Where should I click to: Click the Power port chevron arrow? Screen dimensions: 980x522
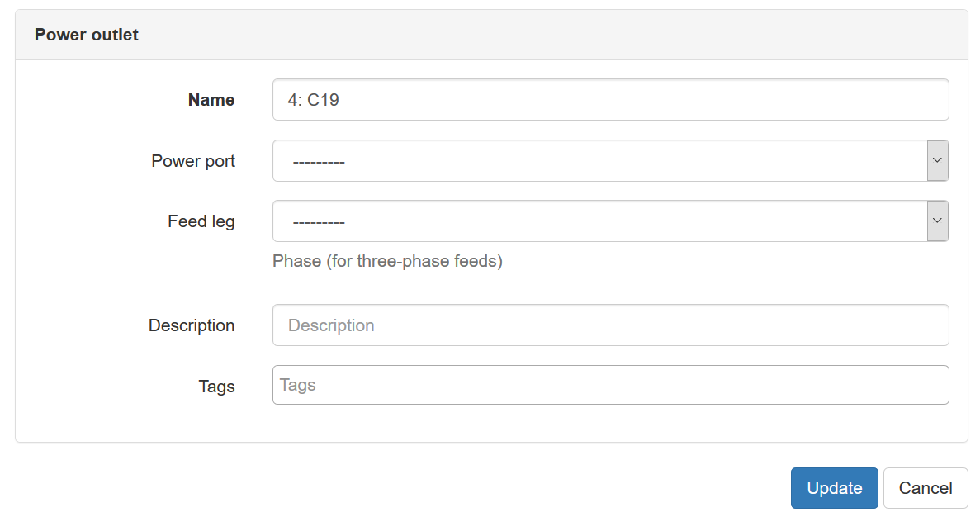tap(937, 160)
